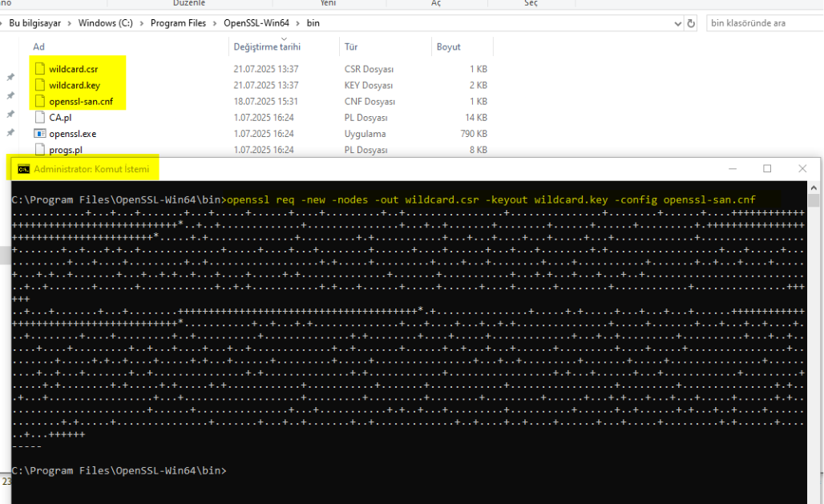This screenshot has height=504, width=824.
Task: Click the Command Prompt scrollbar up arrow
Action: pyautogui.click(x=814, y=187)
